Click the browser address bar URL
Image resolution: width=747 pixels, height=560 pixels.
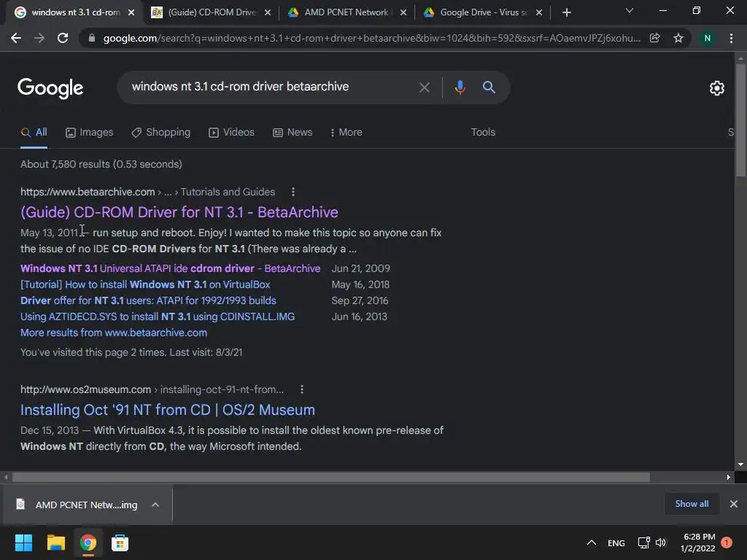pos(371,38)
